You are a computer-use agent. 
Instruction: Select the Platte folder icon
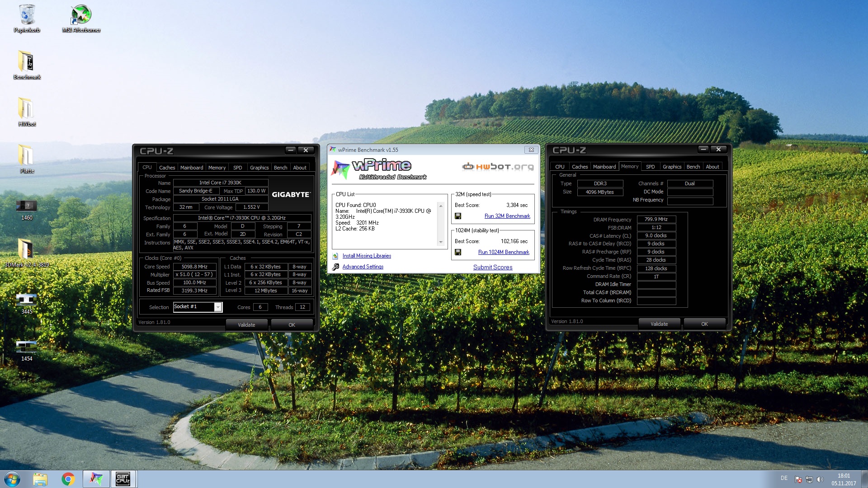pyautogui.click(x=27, y=159)
